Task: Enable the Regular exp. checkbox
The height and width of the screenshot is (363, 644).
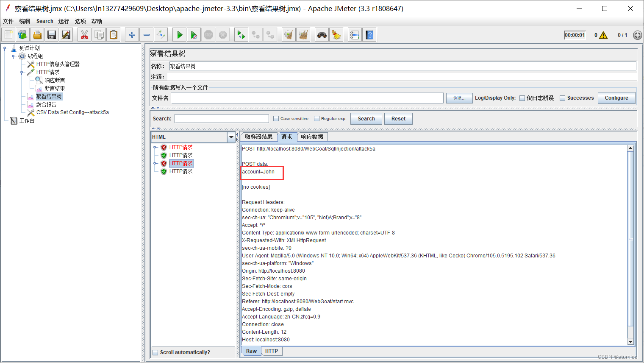Action: pos(316,119)
